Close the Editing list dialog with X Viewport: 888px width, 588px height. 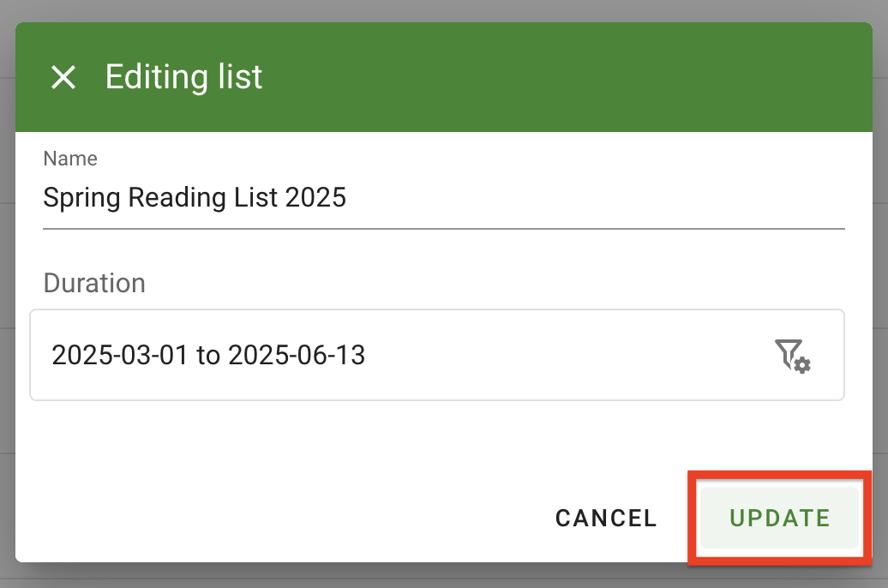coord(63,77)
